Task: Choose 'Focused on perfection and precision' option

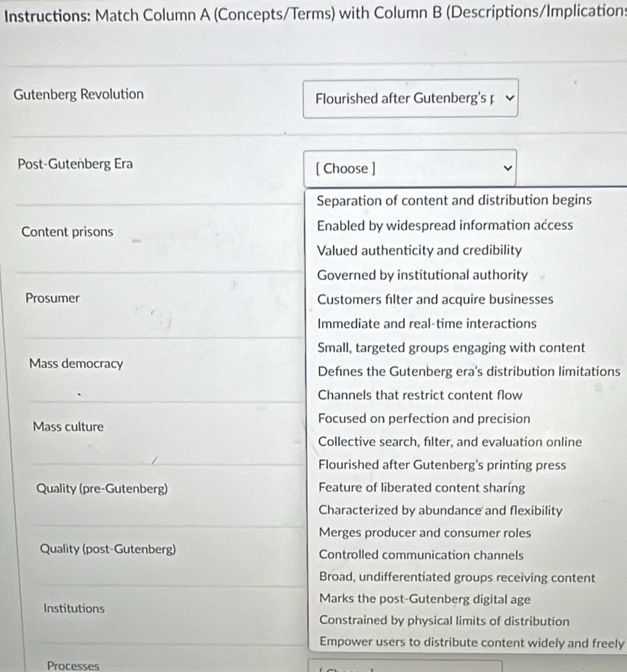Action: pos(424,419)
